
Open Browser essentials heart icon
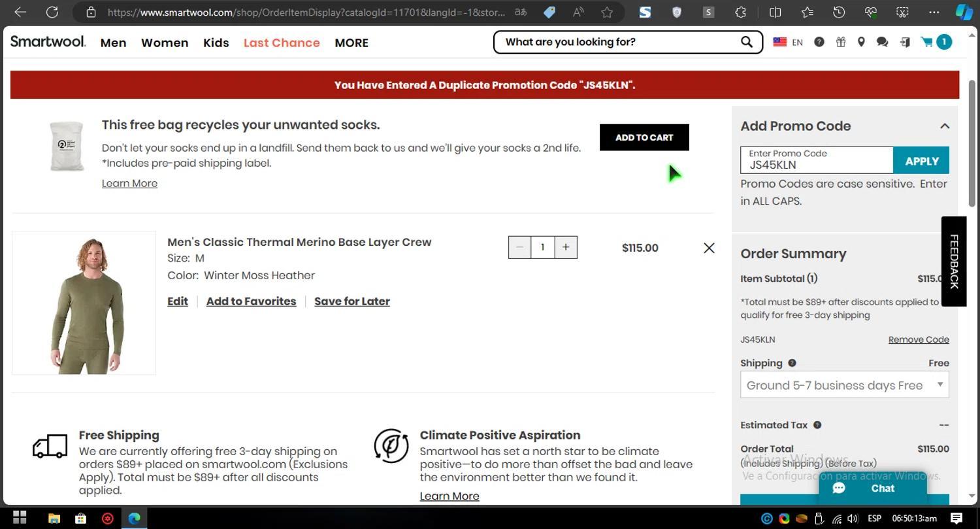coord(870,12)
